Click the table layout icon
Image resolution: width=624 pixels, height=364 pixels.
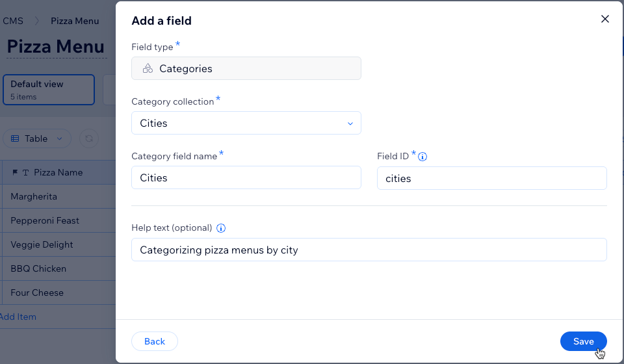[x=15, y=138]
